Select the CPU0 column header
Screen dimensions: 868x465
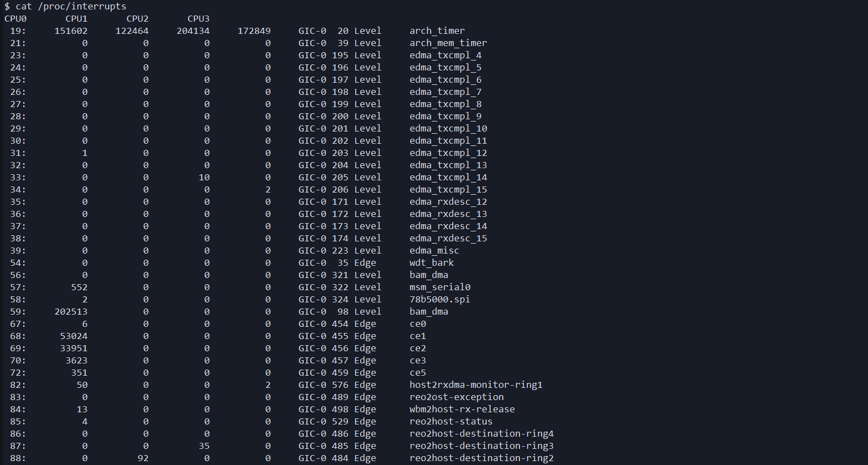[16, 19]
